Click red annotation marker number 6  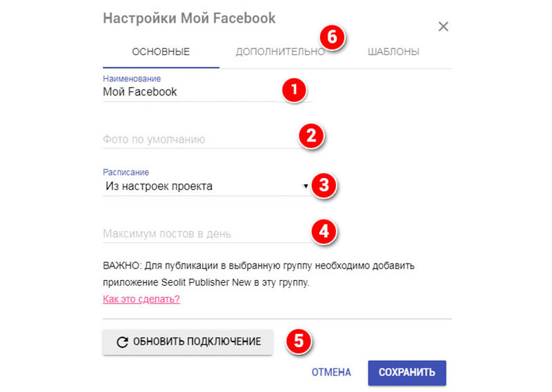point(332,37)
